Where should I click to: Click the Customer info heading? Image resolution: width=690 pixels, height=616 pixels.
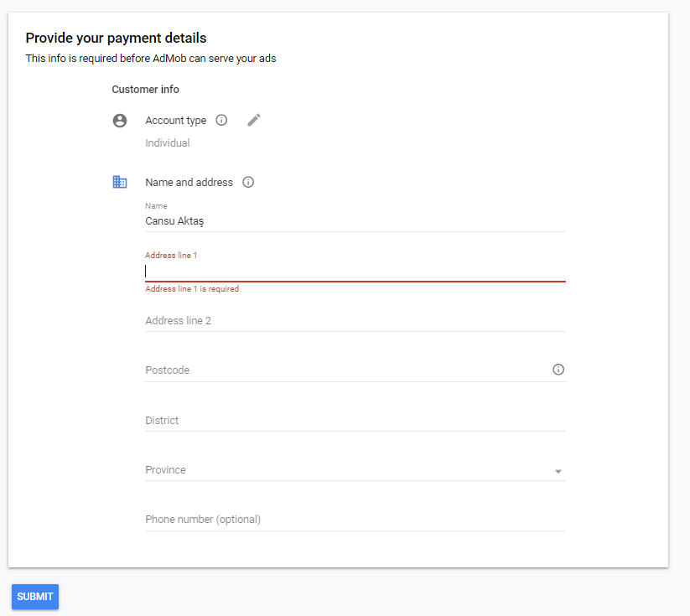click(145, 90)
